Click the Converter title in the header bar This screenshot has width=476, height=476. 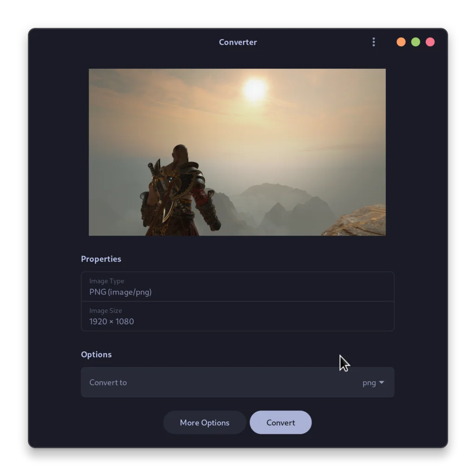[x=238, y=42]
